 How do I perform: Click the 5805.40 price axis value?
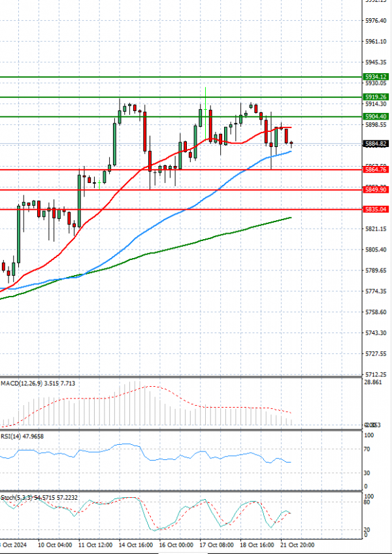click(x=376, y=250)
